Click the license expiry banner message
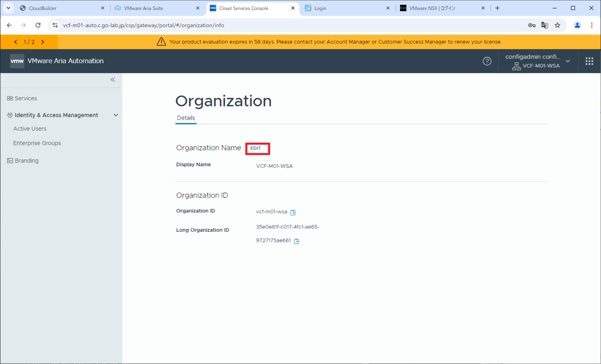 336,42
